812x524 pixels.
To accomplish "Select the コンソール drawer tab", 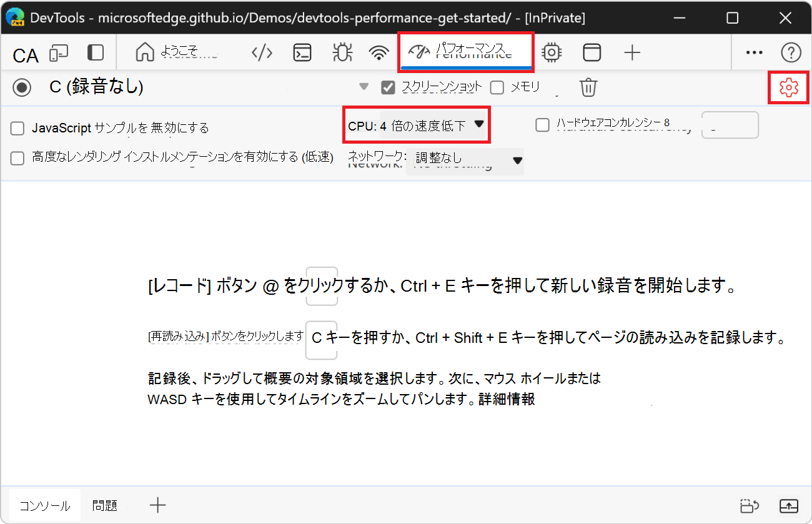I will [44, 506].
